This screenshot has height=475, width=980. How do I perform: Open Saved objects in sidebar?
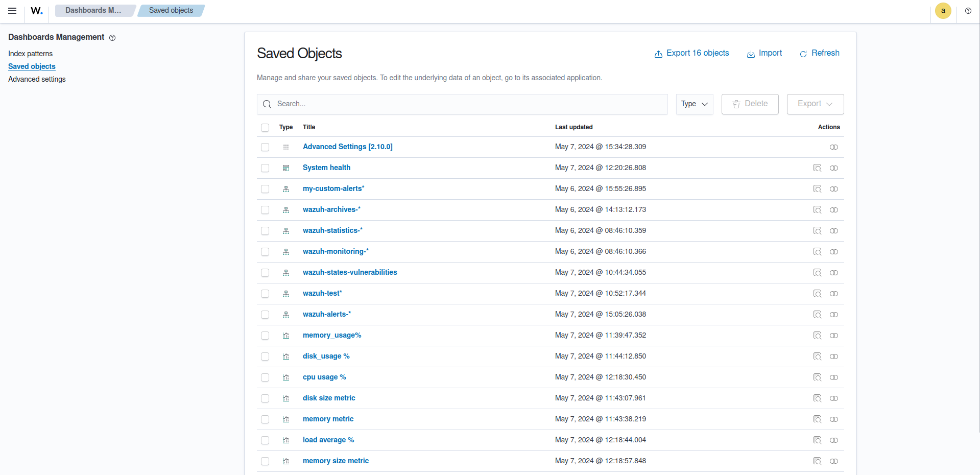click(x=32, y=66)
